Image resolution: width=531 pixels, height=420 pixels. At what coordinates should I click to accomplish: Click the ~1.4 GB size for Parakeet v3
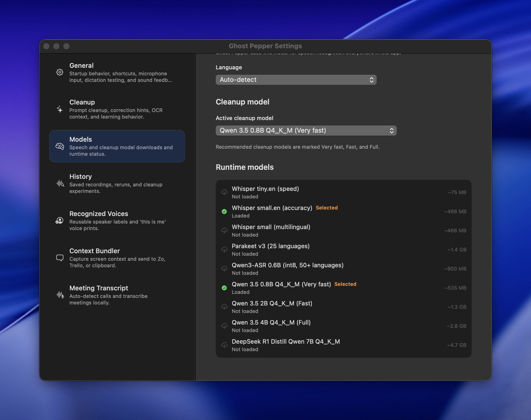click(457, 250)
